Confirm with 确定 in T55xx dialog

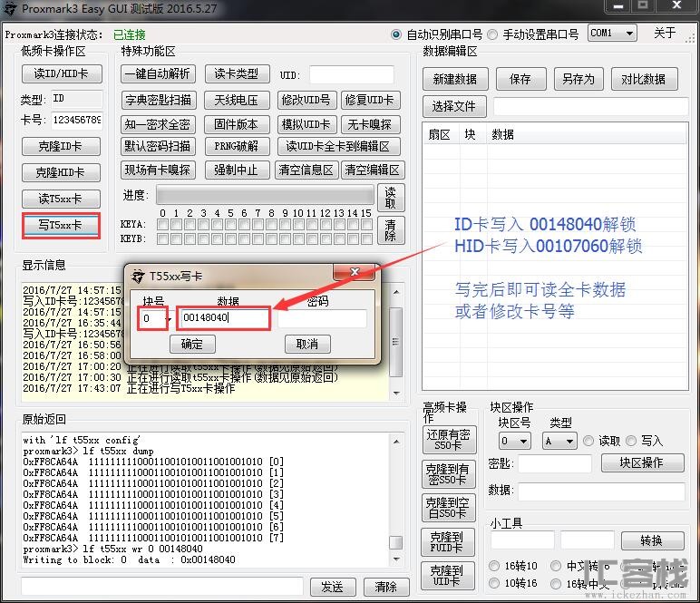192,345
